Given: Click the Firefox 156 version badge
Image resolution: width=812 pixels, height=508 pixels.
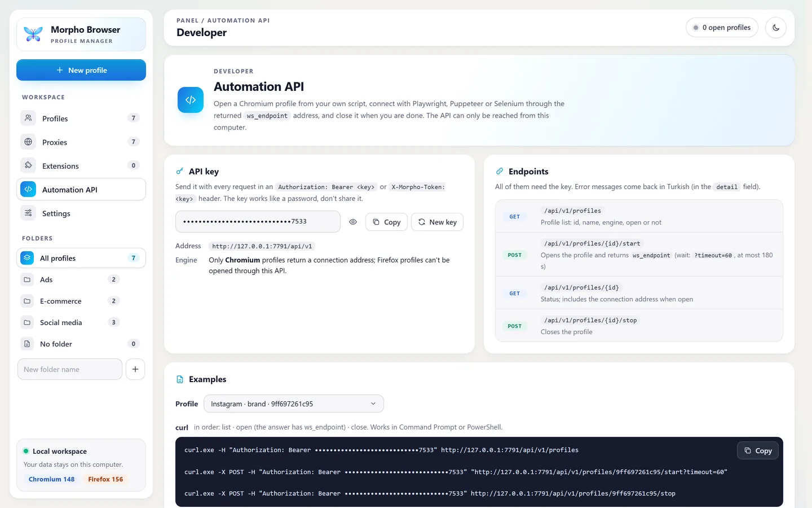Looking at the screenshot, I should [x=105, y=479].
